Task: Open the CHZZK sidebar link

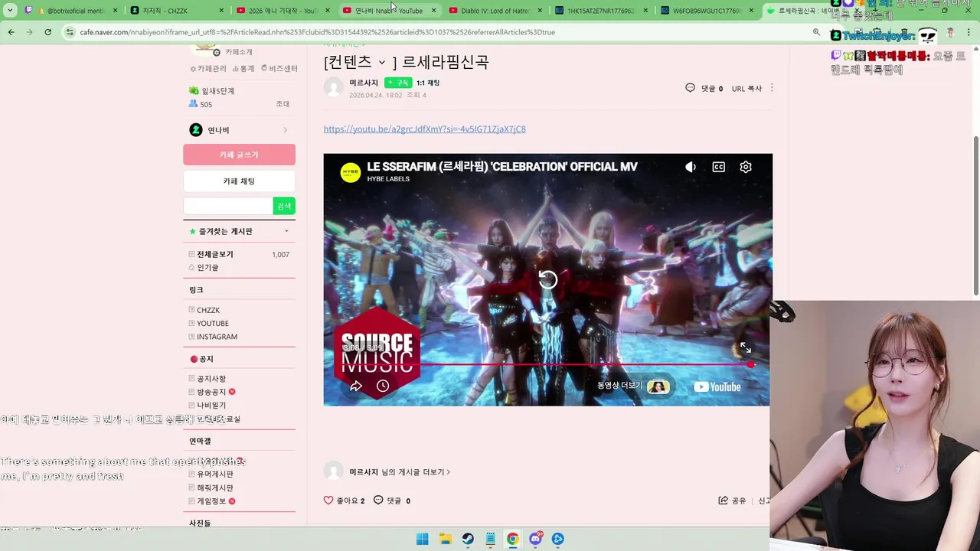Action: [208, 310]
